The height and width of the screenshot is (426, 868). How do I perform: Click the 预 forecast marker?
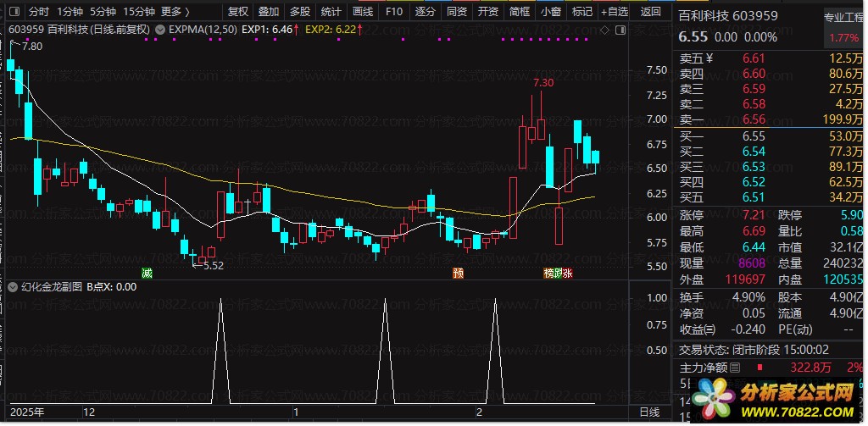click(458, 273)
